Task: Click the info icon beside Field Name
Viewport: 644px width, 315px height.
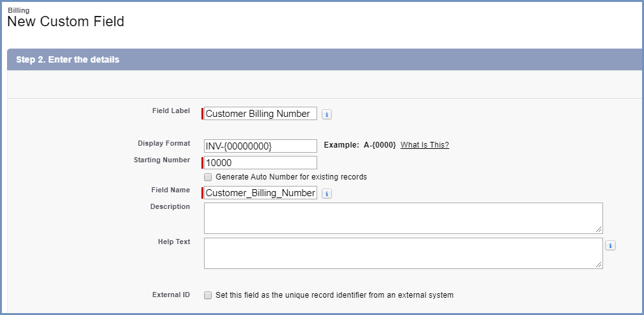Action: tap(327, 194)
